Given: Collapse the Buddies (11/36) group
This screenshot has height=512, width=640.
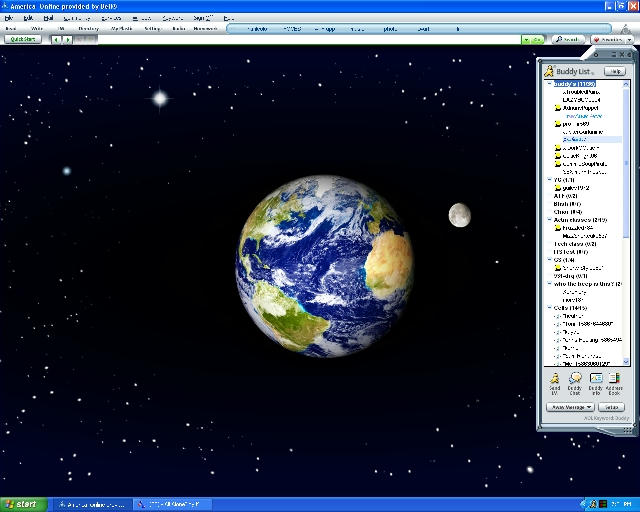Looking at the screenshot, I should 549,84.
